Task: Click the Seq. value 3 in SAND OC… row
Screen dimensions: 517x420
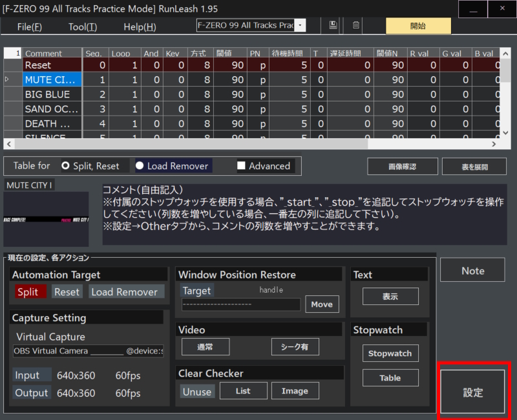Action: [x=95, y=109]
